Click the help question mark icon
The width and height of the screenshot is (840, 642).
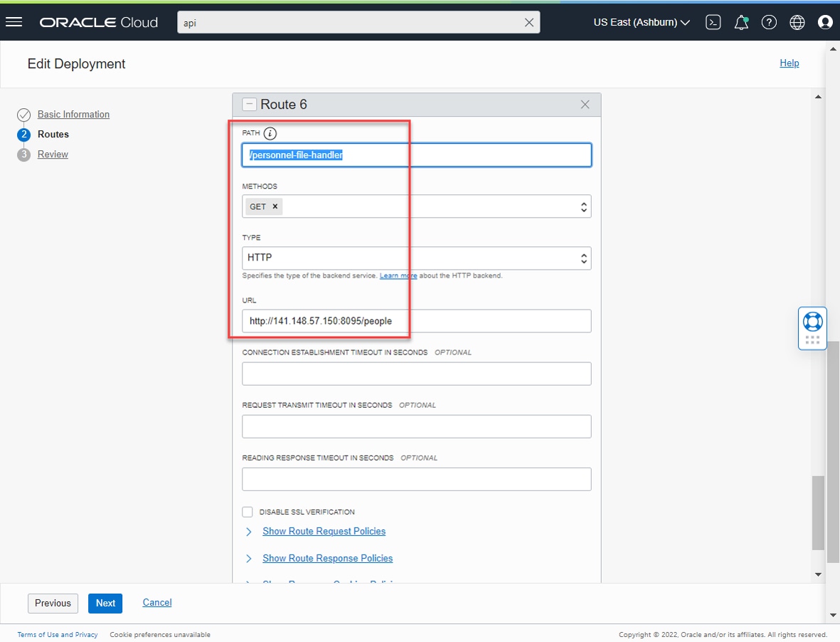[769, 22]
